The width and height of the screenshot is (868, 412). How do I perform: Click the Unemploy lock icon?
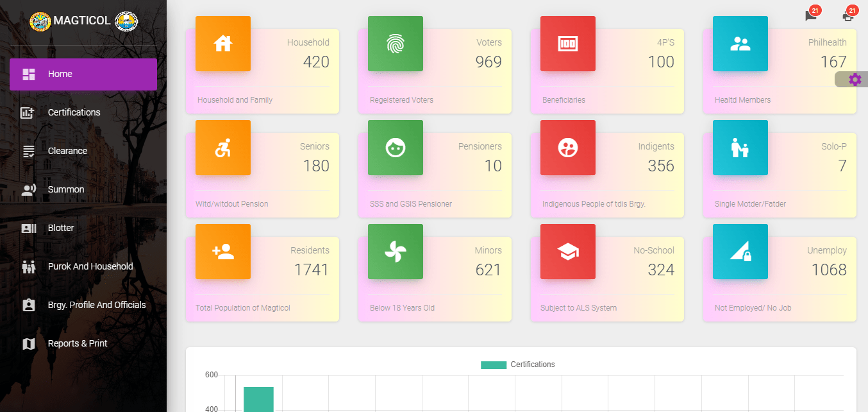tap(740, 252)
